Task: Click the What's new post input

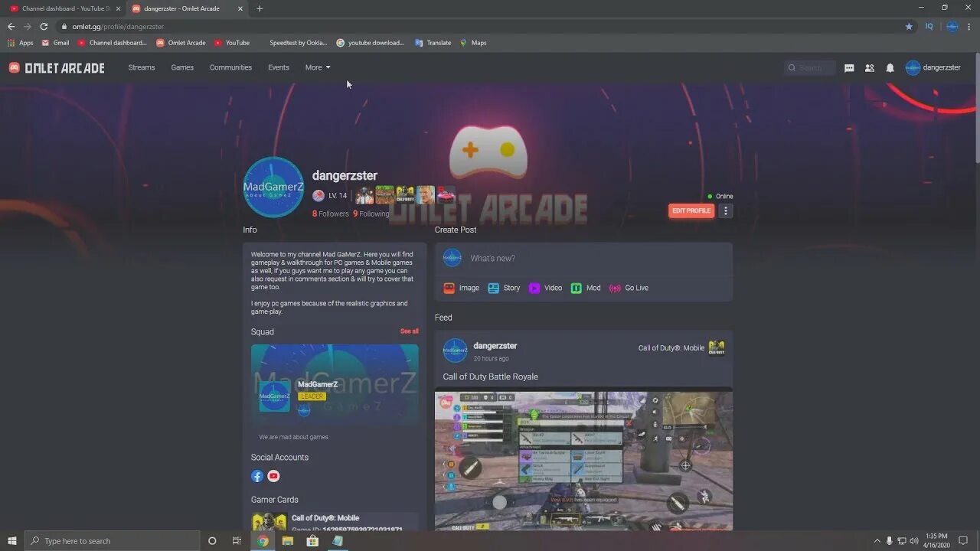Action: coord(583,259)
